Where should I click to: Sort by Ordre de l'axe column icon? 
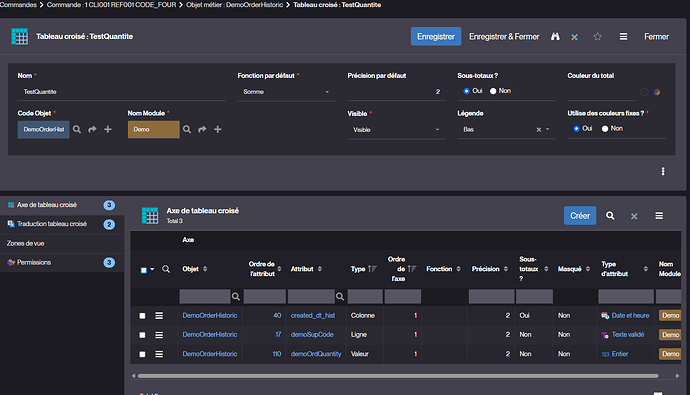pyautogui.click(x=412, y=269)
